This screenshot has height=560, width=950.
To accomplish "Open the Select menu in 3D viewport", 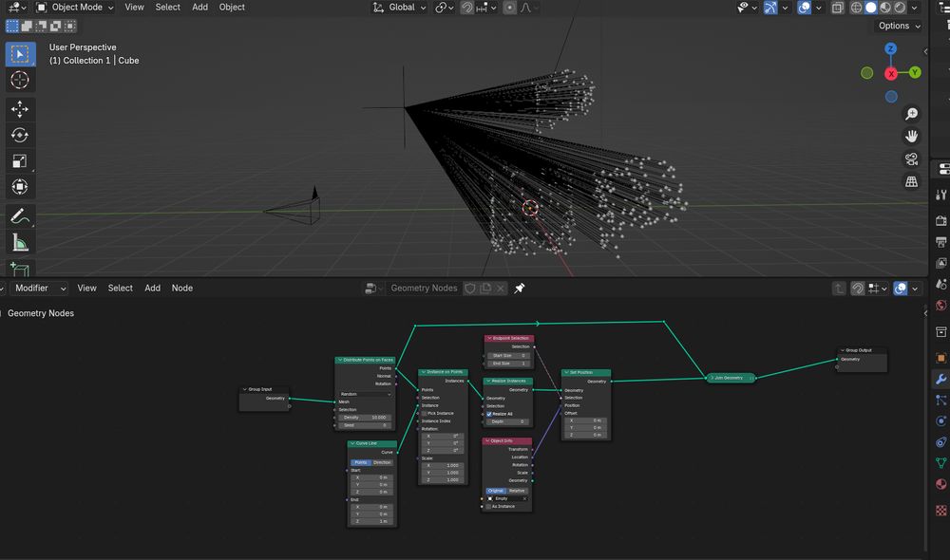I will 168,8.
